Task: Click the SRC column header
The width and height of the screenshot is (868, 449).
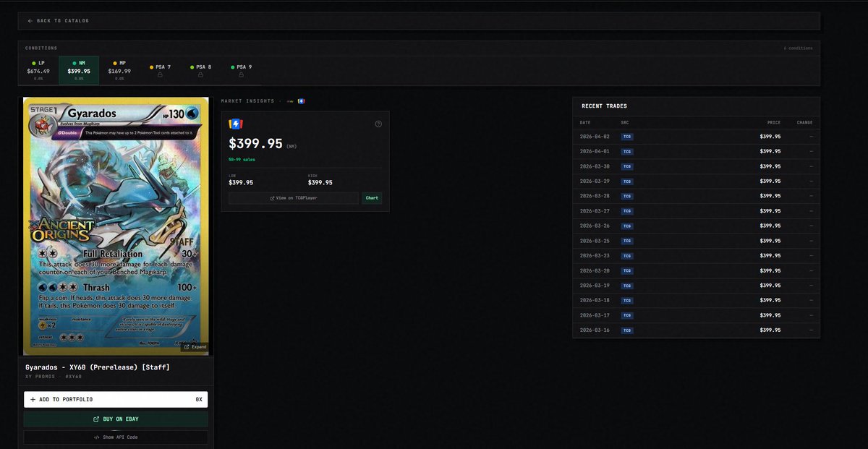Action: pyautogui.click(x=625, y=122)
